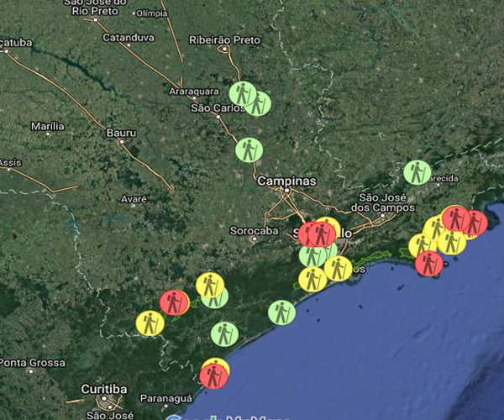Click the Ponta Grossa city label
This screenshot has width=504, height=420.
point(32,362)
